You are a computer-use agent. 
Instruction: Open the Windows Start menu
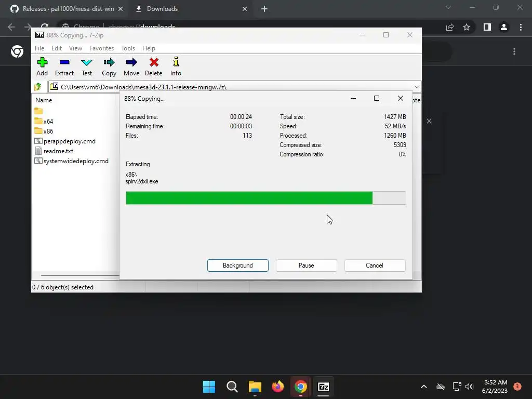point(209,387)
